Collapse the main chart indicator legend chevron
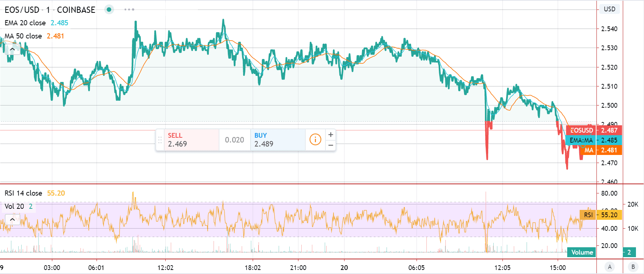The height and width of the screenshot is (274, 644). 12,49
